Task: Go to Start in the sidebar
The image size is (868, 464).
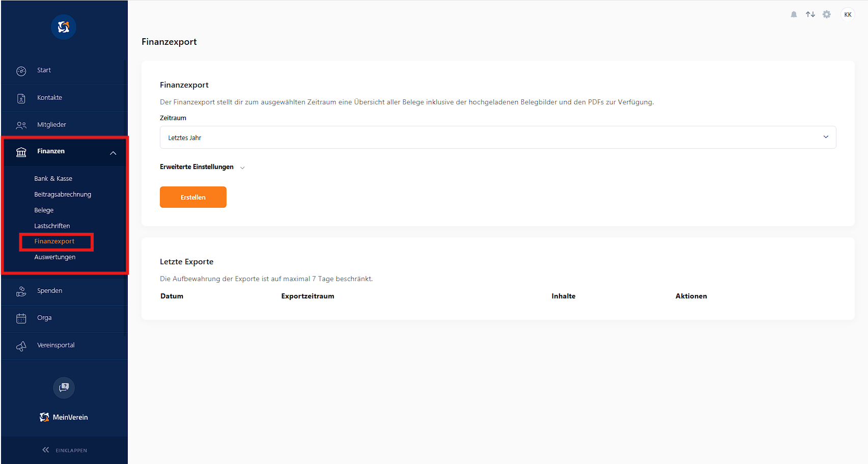Action: point(44,70)
